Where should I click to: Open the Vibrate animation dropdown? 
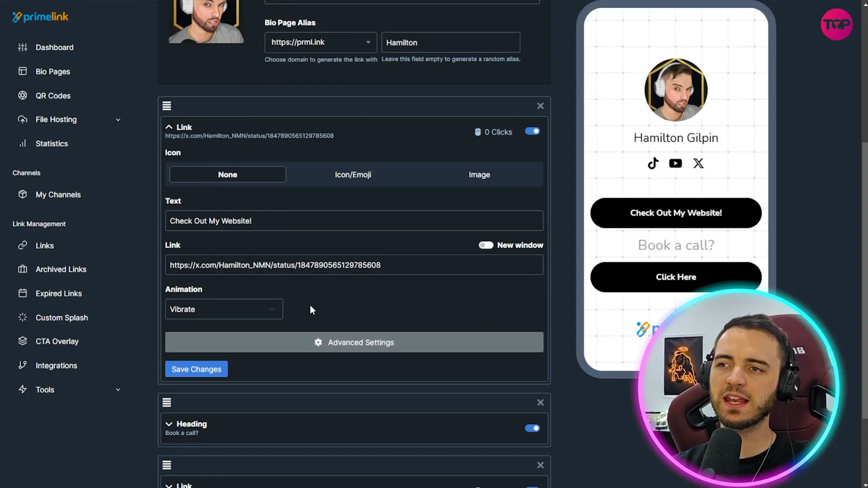[224, 309]
